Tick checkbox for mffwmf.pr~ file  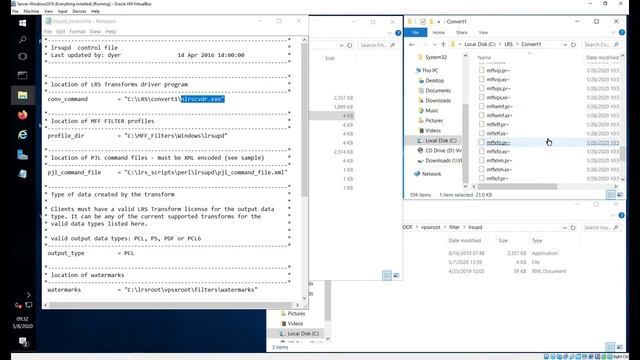click(482, 106)
